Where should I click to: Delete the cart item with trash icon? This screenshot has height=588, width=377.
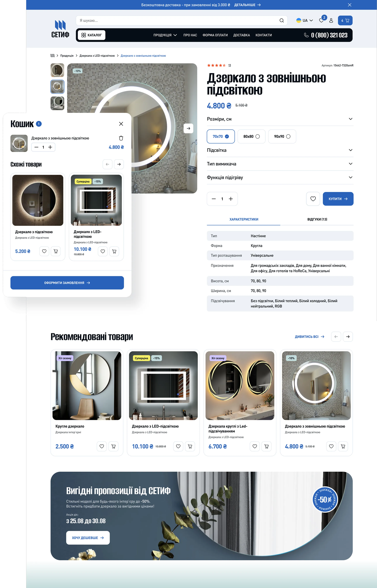coord(121,138)
